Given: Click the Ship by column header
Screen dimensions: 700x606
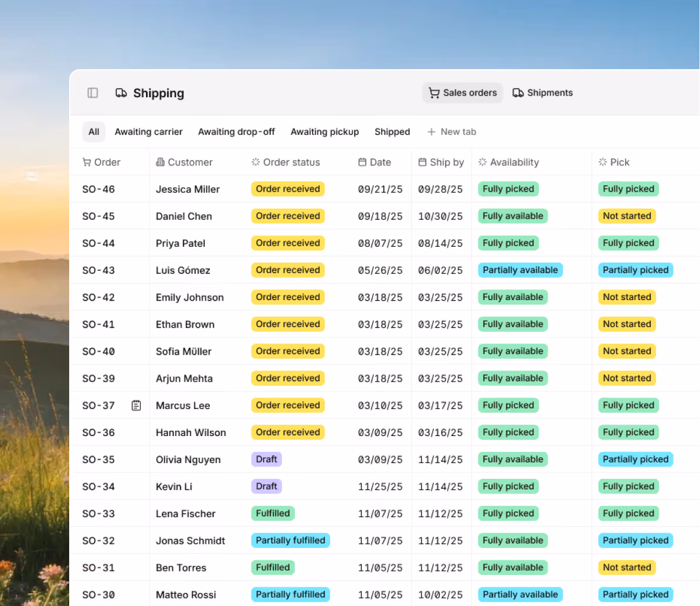Looking at the screenshot, I should 441,162.
